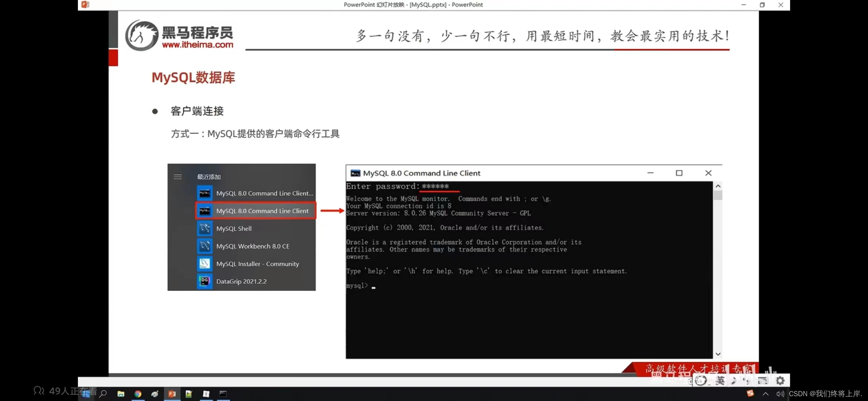Expand the hidden system tray icons
Viewport: 868px width, 401px height.
click(x=766, y=394)
